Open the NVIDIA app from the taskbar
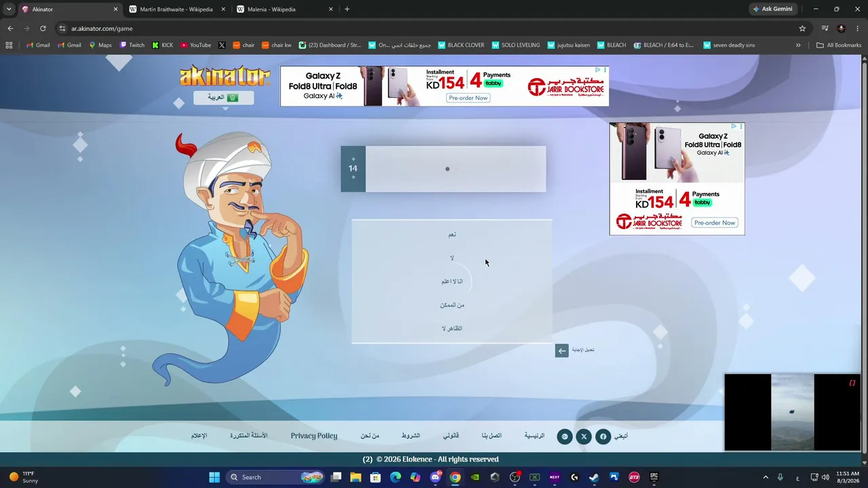Viewport: 868px width, 488px height. click(x=475, y=477)
